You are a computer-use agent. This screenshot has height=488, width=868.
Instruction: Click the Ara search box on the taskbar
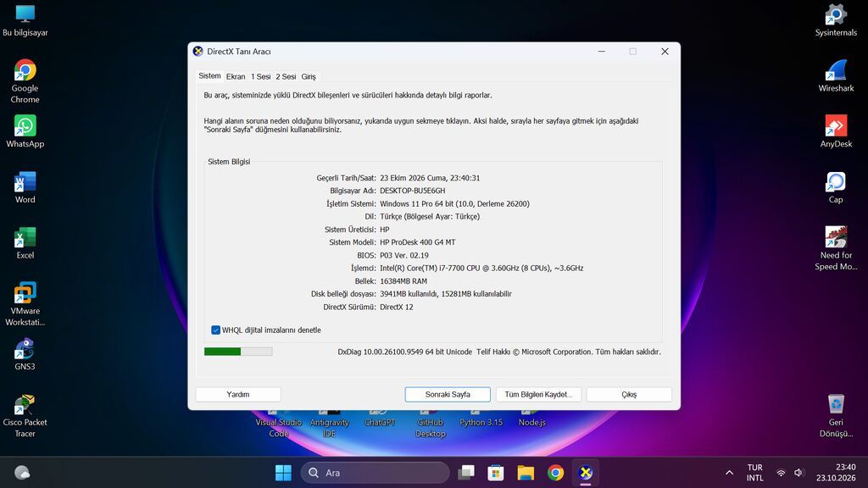(375, 473)
